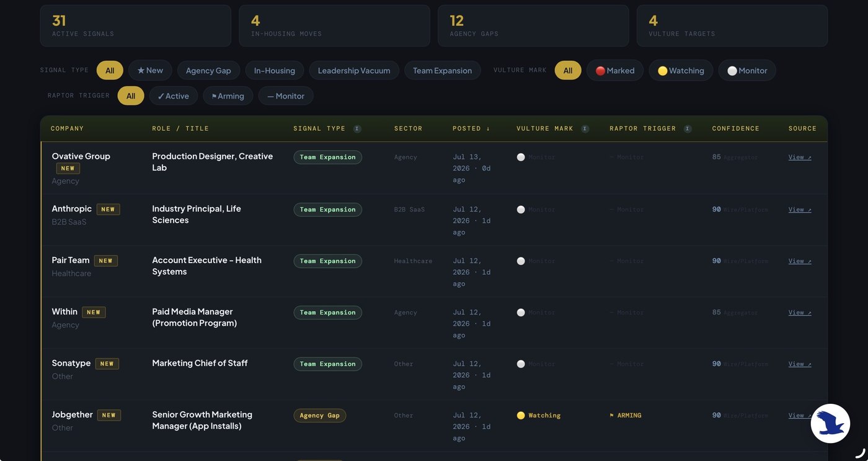Open View link for Anthropic
The width and height of the screenshot is (868, 461).
(x=800, y=209)
